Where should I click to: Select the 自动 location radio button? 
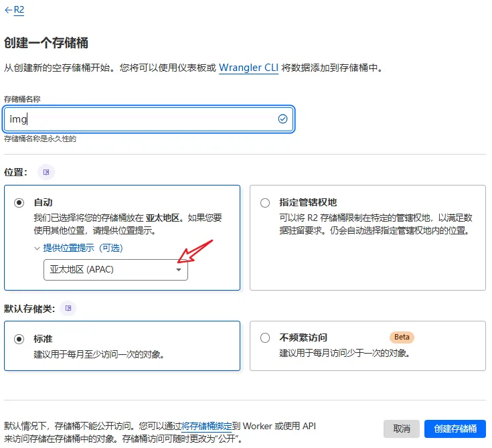(19, 203)
